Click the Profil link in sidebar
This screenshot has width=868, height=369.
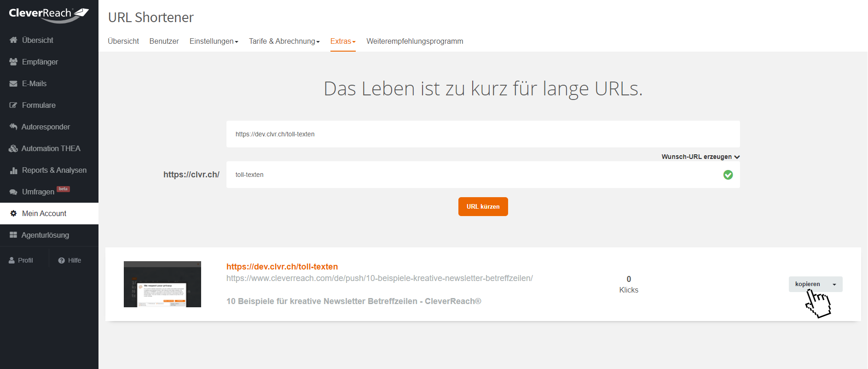point(21,260)
